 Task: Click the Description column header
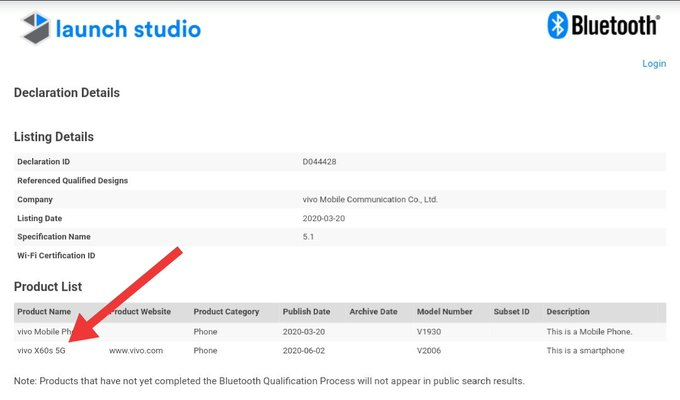[x=568, y=311]
